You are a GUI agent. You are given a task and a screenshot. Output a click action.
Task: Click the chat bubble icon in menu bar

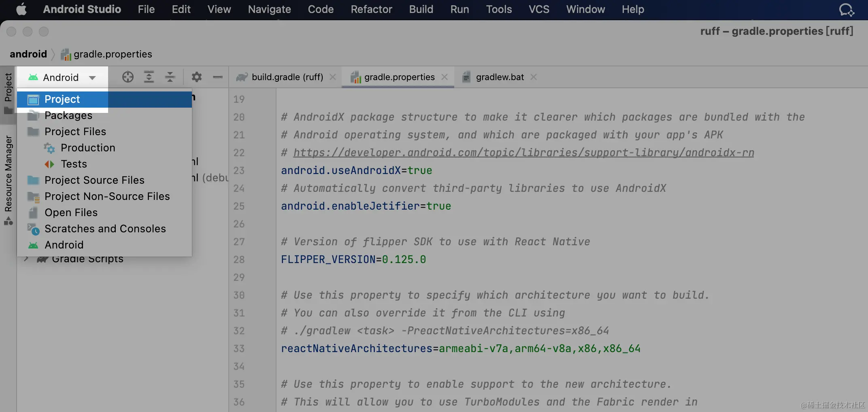(x=847, y=10)
